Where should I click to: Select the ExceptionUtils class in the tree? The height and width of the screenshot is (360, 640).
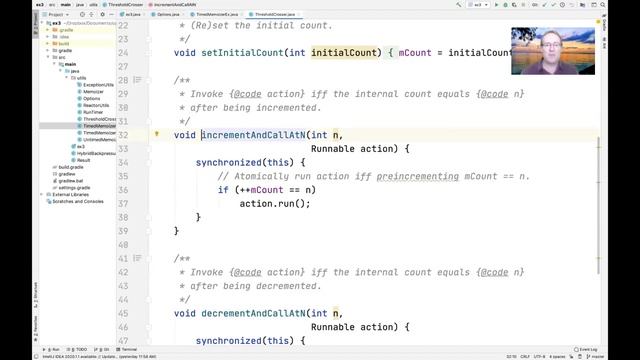click(x=96, y=85)
